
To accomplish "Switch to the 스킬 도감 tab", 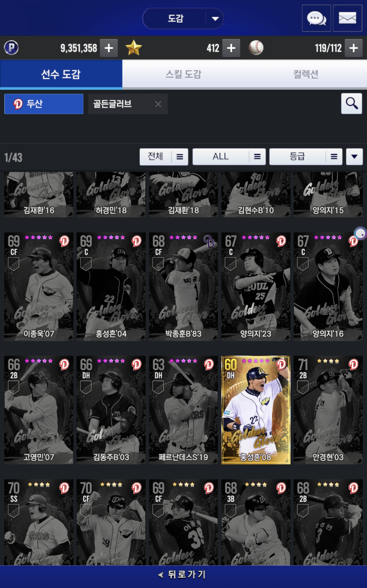I will pos(183,74).
